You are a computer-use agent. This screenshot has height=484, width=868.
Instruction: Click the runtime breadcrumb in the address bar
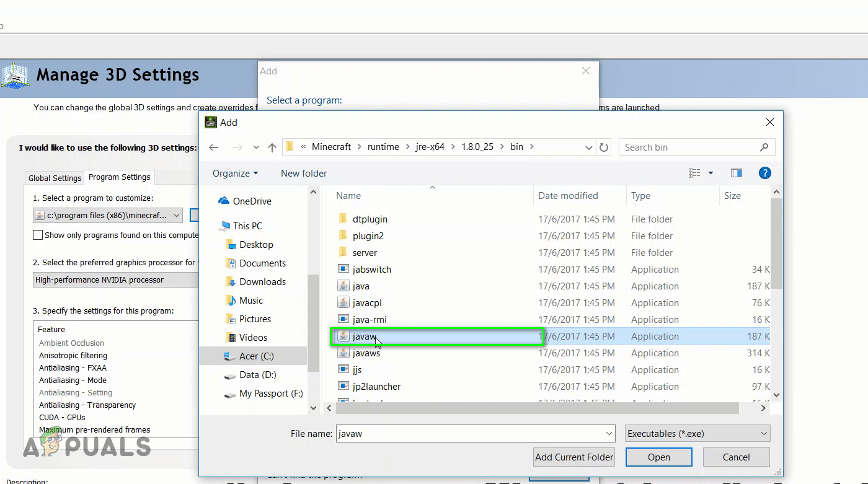click(x=383, y=147)
